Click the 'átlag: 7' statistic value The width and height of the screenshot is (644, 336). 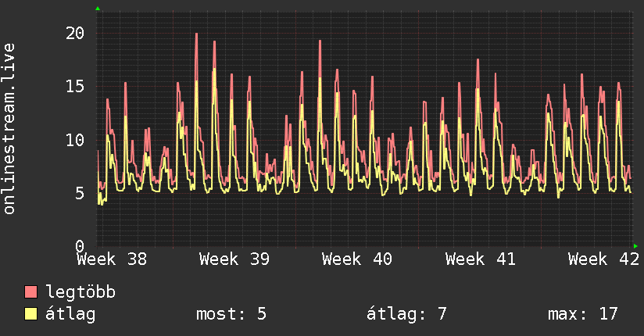pyautogui.click(x=406, y=314)
